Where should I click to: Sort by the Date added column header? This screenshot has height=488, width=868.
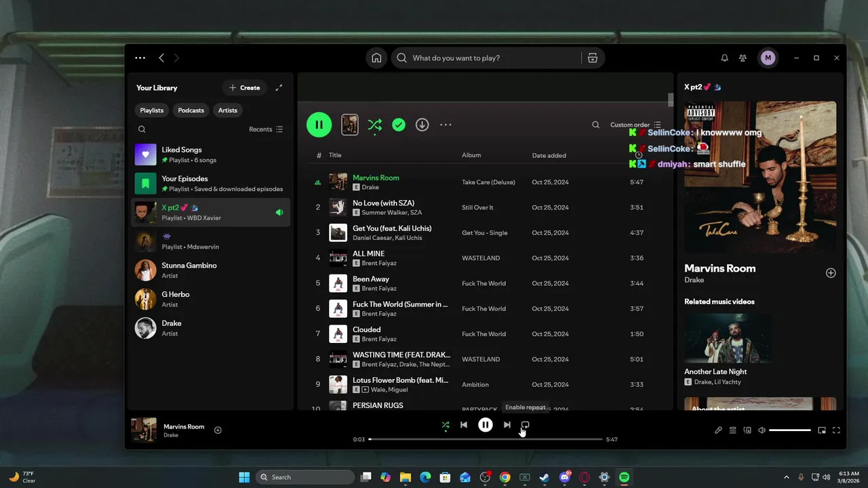point(549,155)
